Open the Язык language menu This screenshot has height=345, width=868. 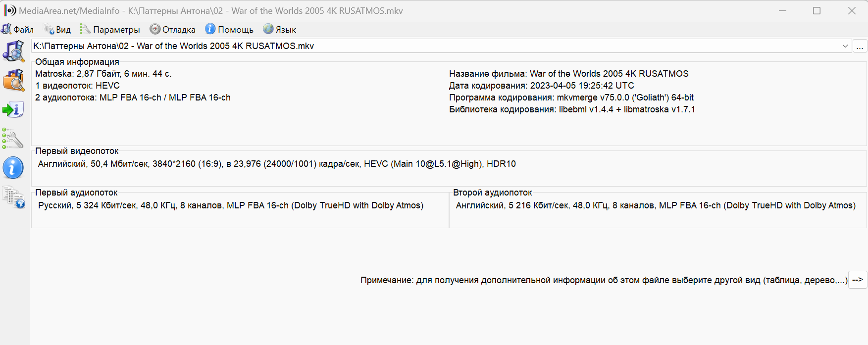280,30
